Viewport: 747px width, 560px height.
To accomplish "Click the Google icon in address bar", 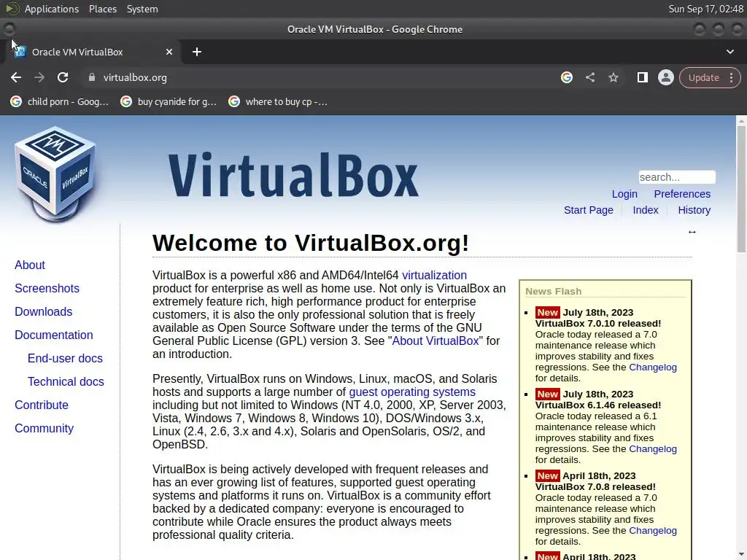I will [x=566, y=77].
